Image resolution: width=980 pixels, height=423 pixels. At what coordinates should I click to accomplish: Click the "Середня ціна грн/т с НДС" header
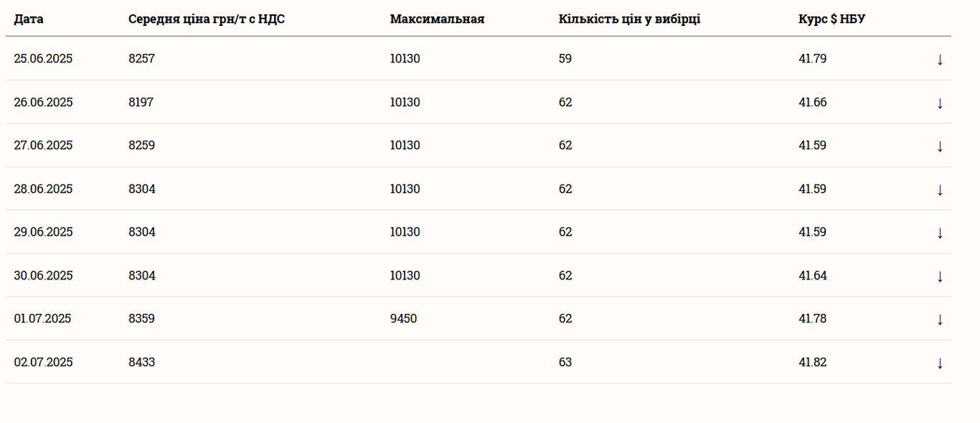[x=207, y=19]
